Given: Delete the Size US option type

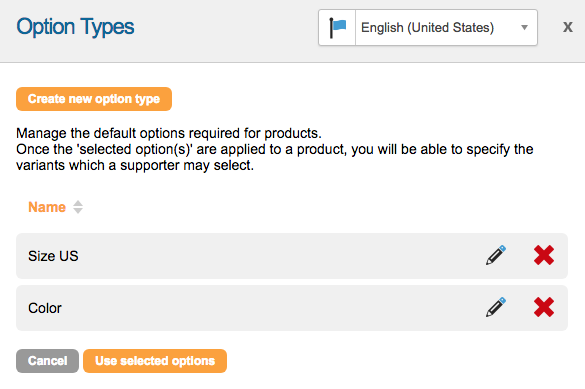Looking at the screenshot, I should 544,255.
